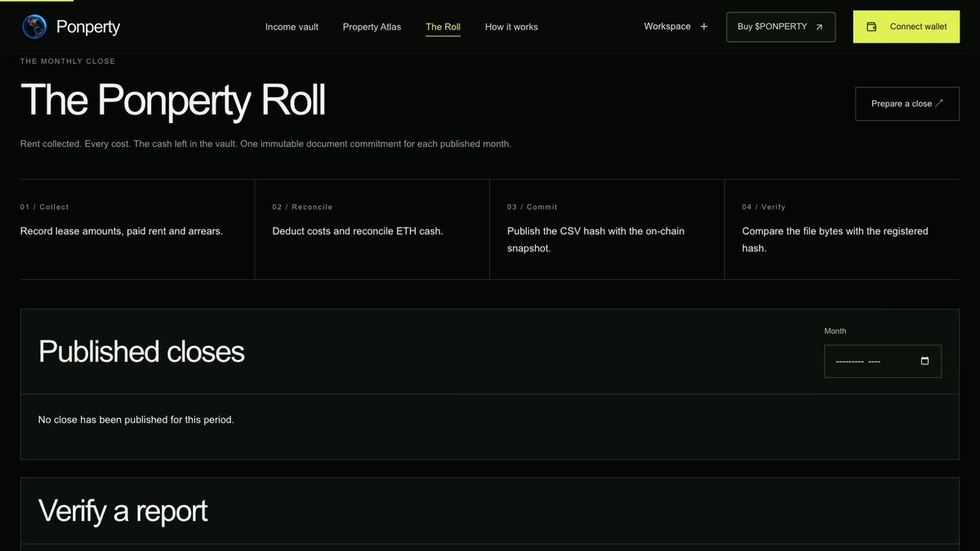Focus the Month date input field
This screenshot has height=551, width=980.
click(883, 361)
